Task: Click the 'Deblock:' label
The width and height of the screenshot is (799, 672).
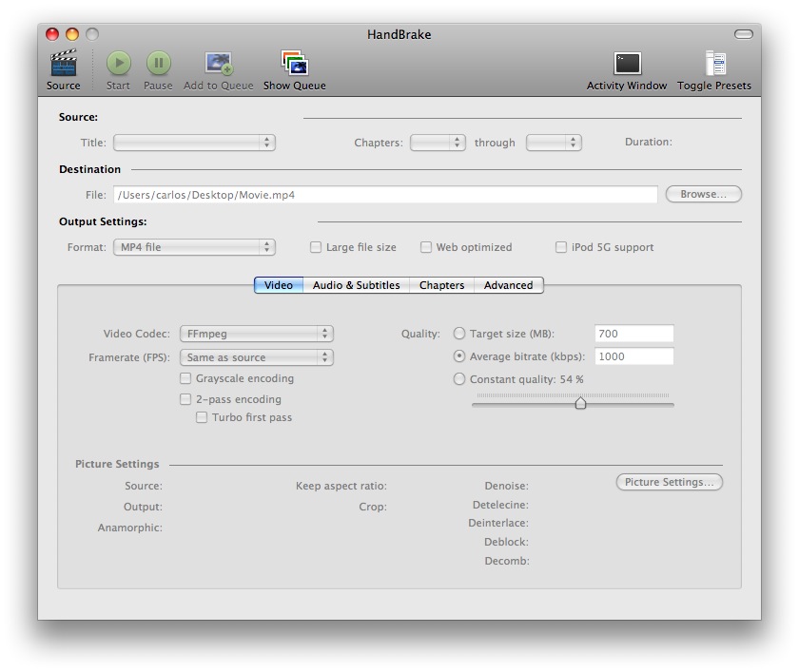Action: (506, 542)
